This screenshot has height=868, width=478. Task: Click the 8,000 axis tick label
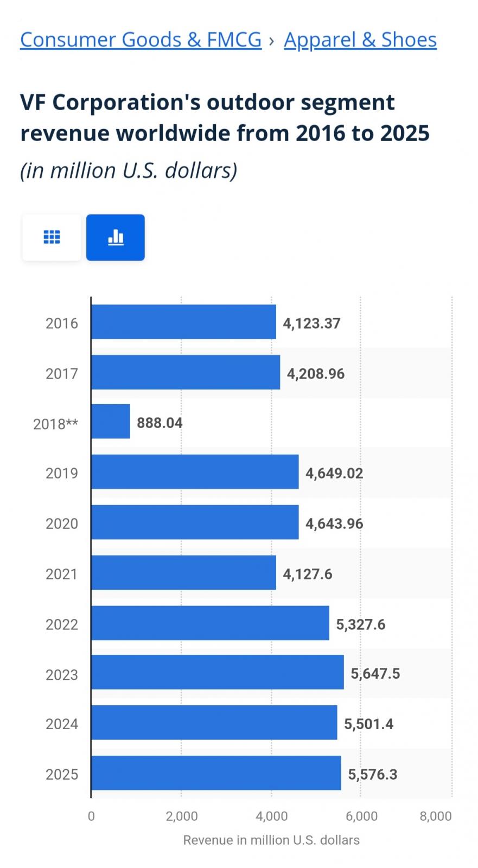pos(436,816)
